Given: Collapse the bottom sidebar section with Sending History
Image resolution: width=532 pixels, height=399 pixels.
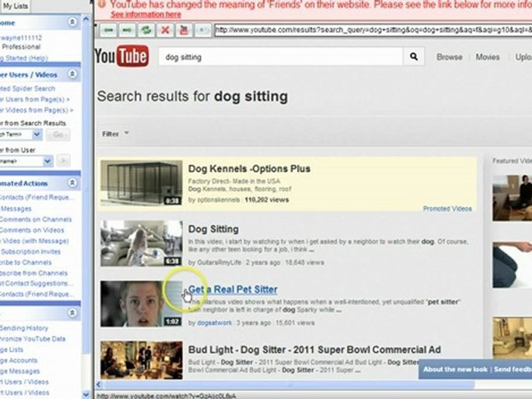Looking at the screenshot, I should [x=72, y=313].
